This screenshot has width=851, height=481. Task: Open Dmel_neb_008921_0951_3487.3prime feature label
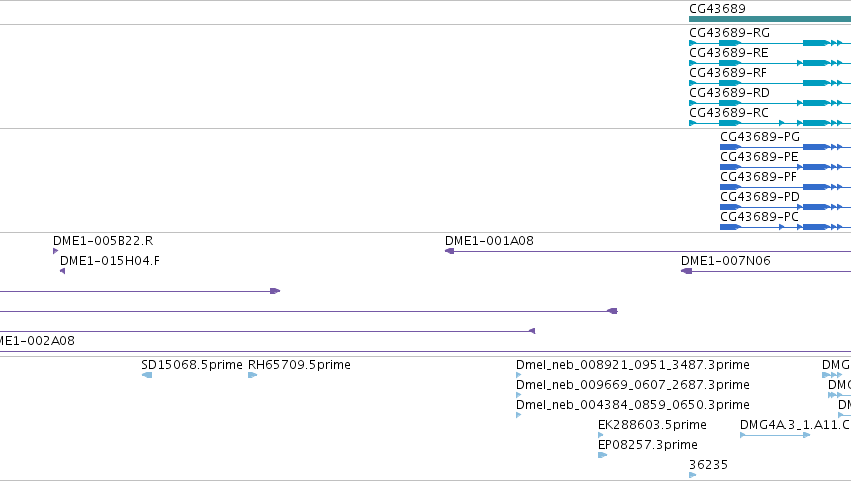pos(632,365)
